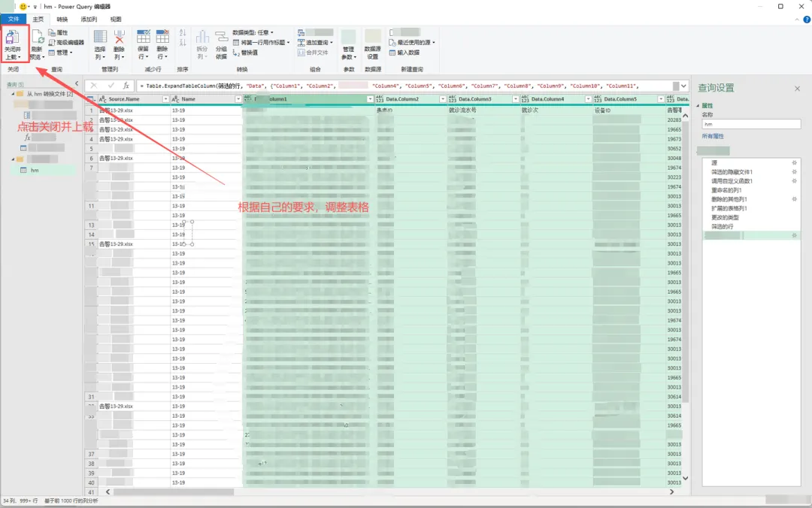Screen dimensions: 812x508
Task: Sort descending with the Z-A icon
Action: click(x=183, y=43)
